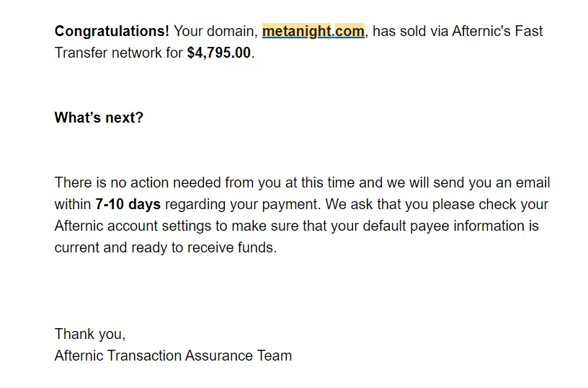
Task: Click the words send you an email
Action: pos(491,182)
